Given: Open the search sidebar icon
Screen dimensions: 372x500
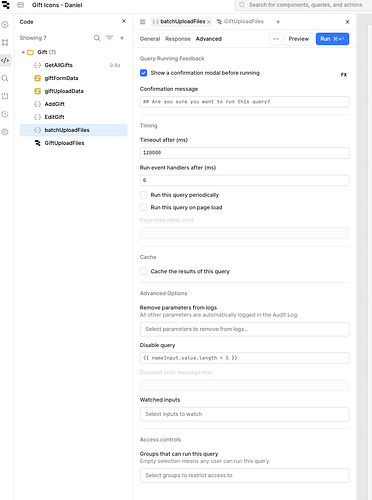Looking at the screenshot, I should (5, 78).
